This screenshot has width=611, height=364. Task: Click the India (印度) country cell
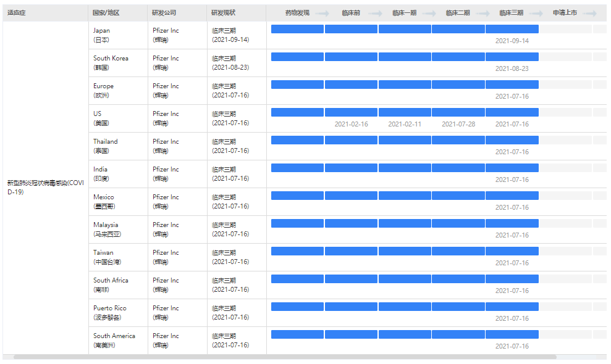click(x=118, y=174)
